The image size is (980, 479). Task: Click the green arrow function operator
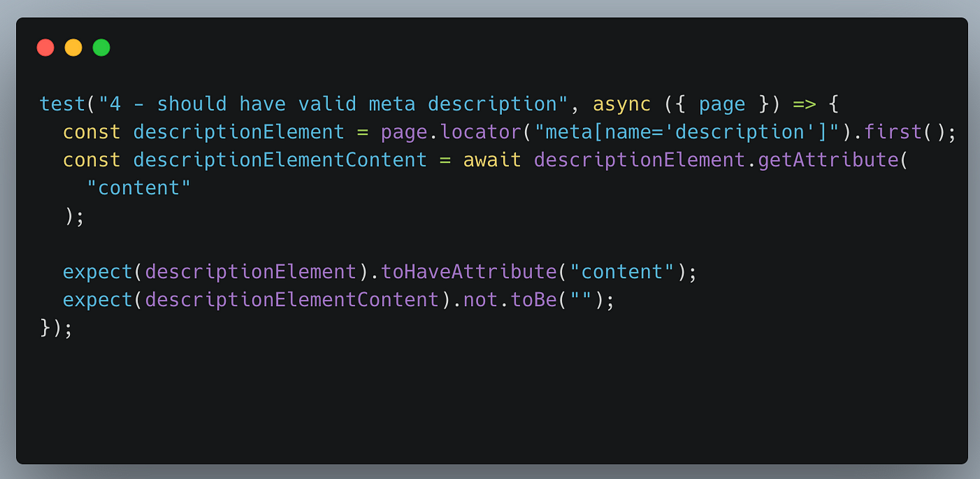pos(804,104)
